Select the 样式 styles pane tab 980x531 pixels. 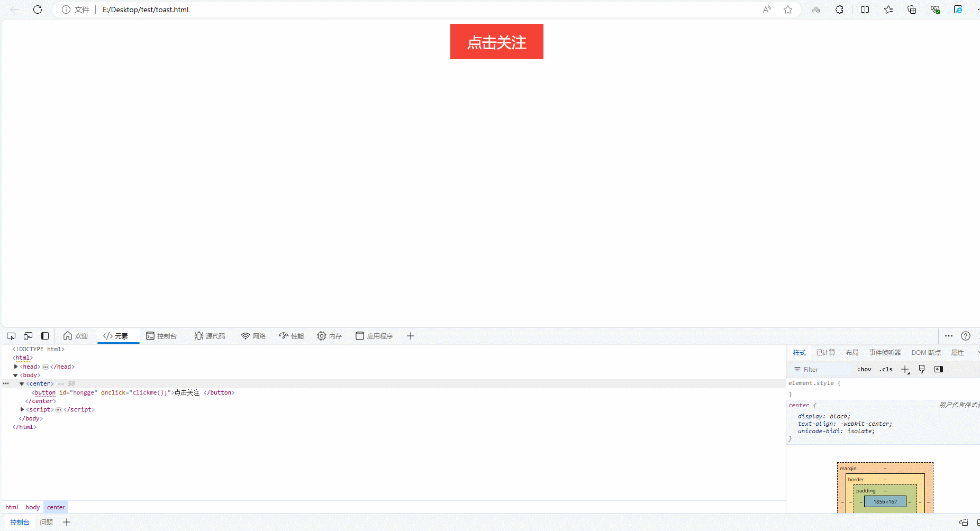tap(799, 353)
